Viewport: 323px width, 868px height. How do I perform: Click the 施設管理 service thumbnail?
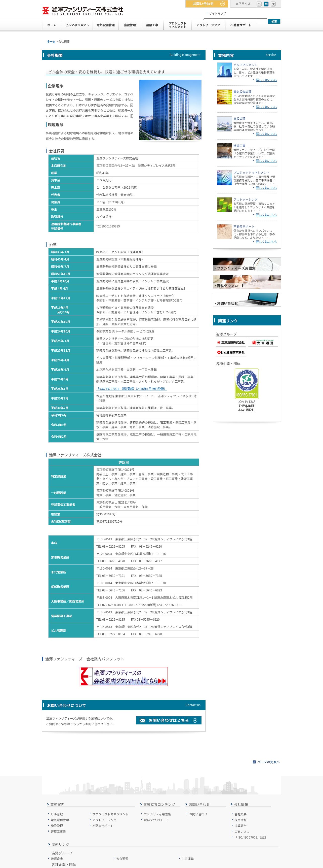coord(224,124)
